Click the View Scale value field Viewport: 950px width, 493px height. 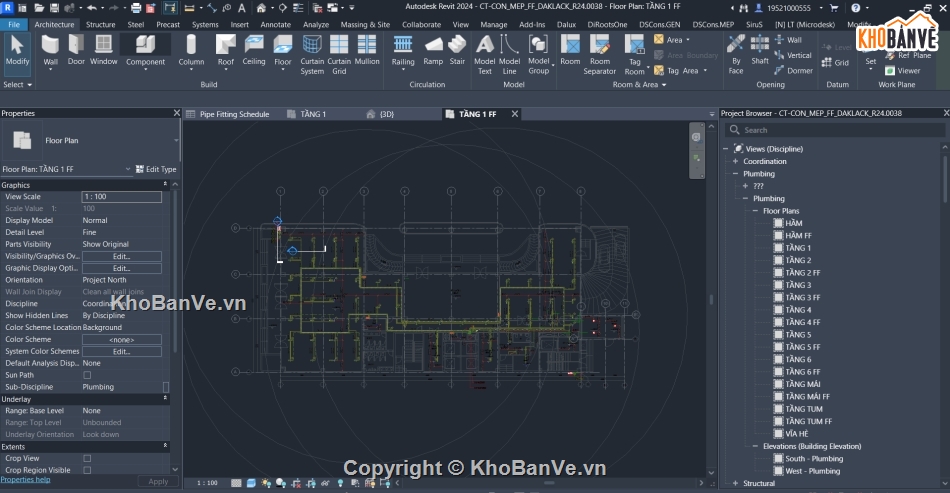pyautogui.click(x=122, y=197)
